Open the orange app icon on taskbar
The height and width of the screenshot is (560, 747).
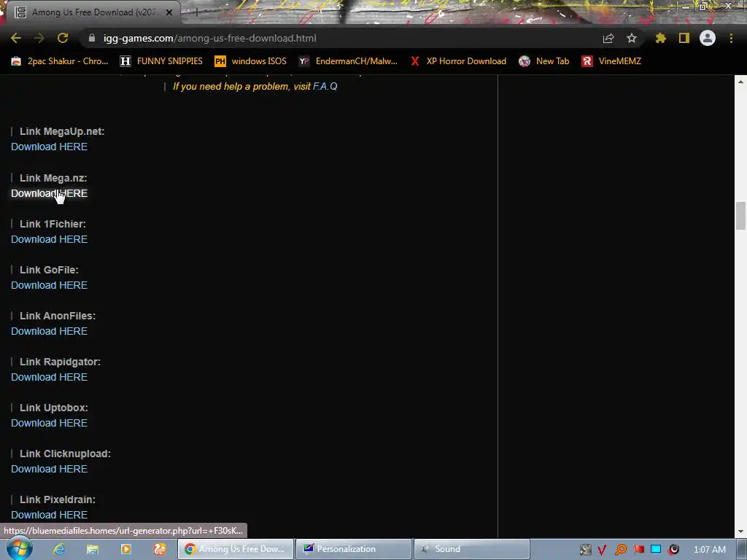click(160, 549)
